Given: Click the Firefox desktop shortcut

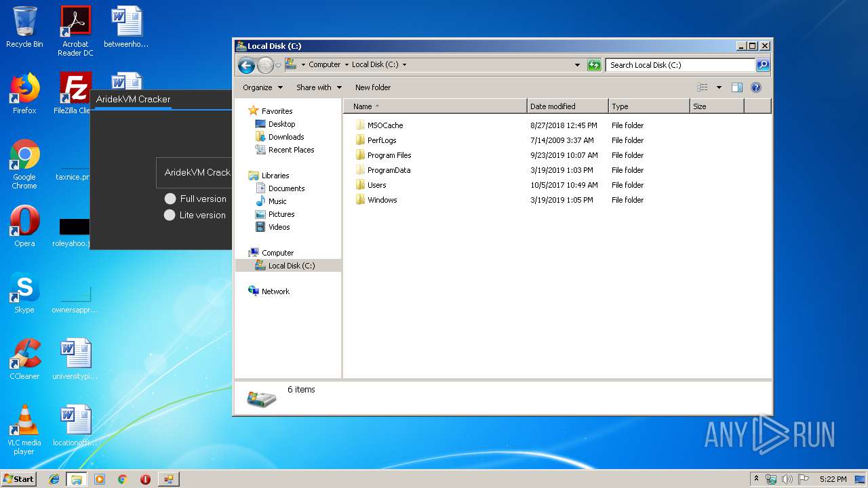Looking at the screenshot, I should point(24,94).
